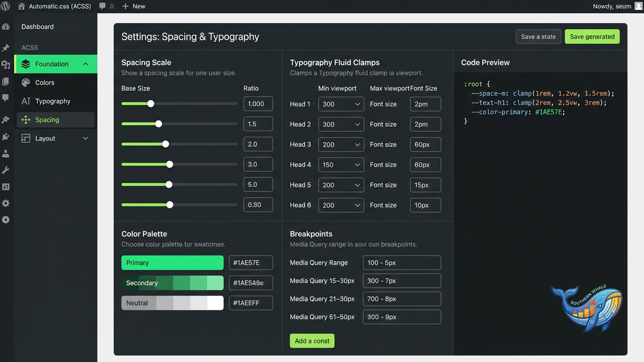Click the Secondary color swatch

[x=172, y=283]
